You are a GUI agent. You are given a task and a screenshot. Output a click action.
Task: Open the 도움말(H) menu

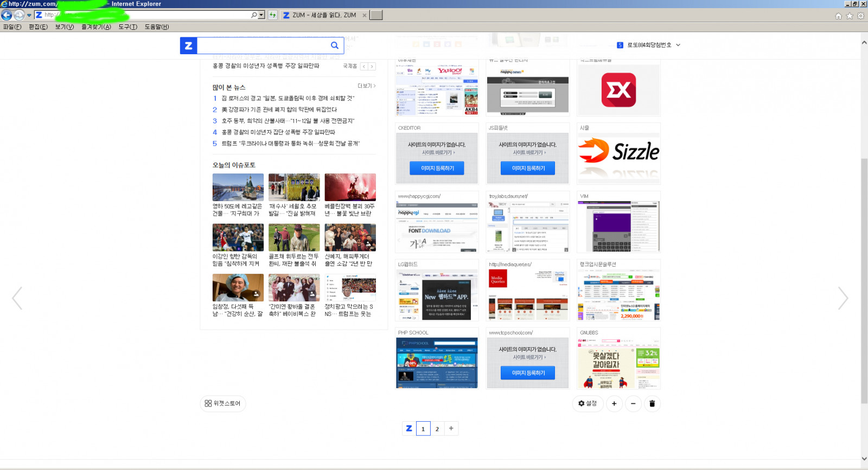pos(157,27)
